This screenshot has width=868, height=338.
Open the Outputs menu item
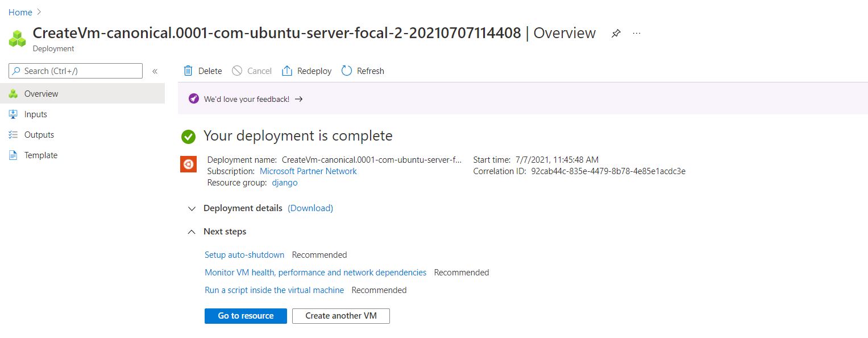[x=39, y=135]
